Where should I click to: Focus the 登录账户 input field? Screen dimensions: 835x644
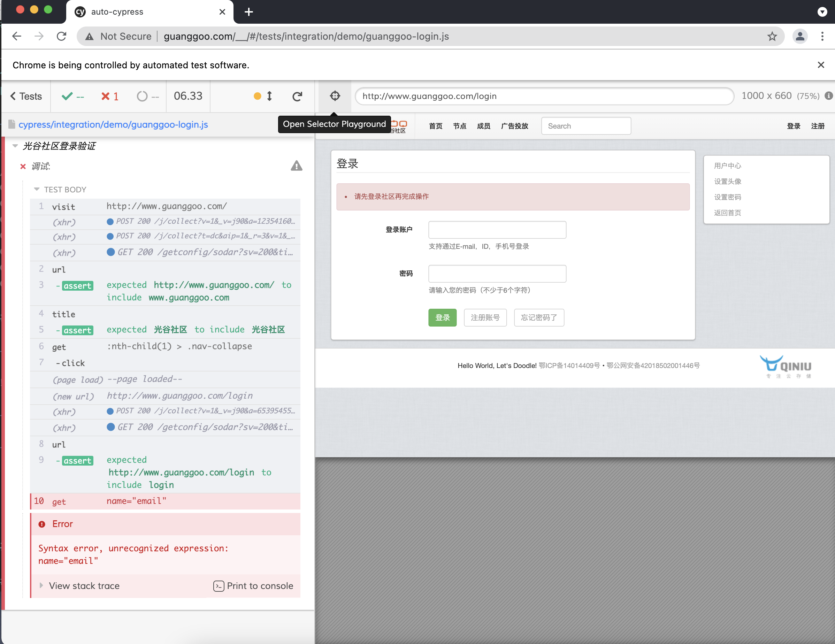click(497, 230)
